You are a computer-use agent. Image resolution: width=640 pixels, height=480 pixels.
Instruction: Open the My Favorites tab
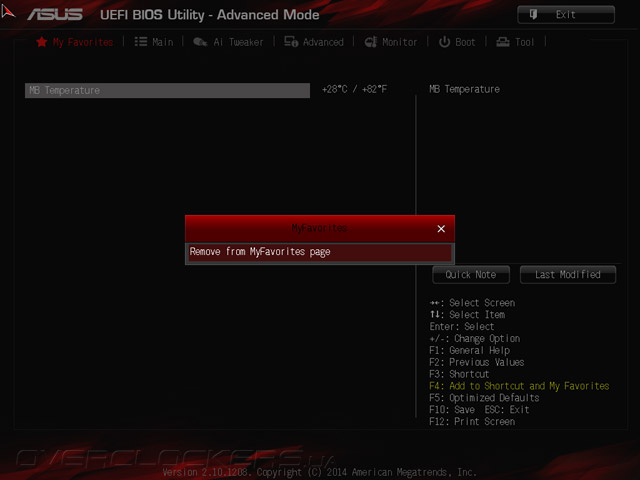pyautogui.click(x=75, y=42)
